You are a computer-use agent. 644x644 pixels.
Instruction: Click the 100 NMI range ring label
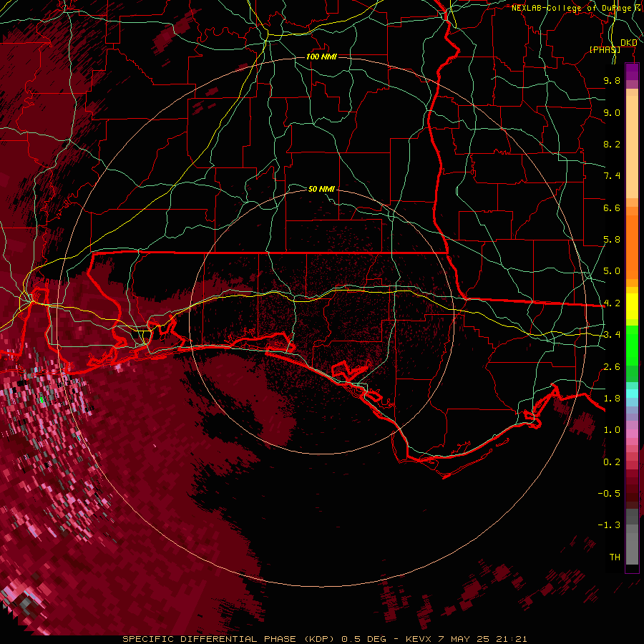click(x=321, y=57)
